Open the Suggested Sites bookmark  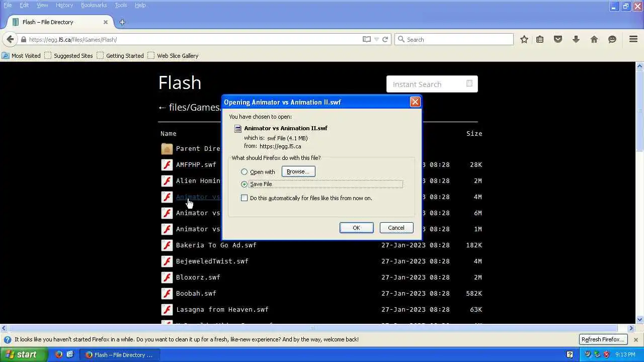point(69,56)
